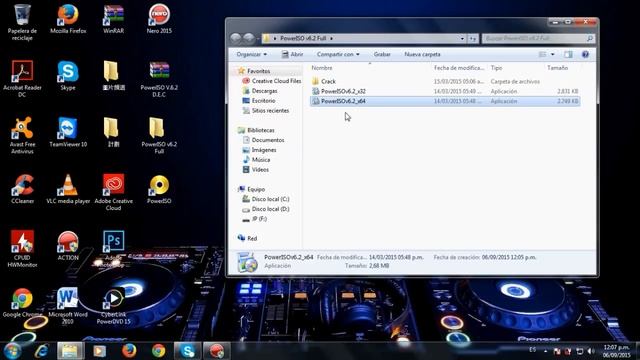Click the Grabar toolbar button
This screenshot has height=360, width=640.
point(382,54)
